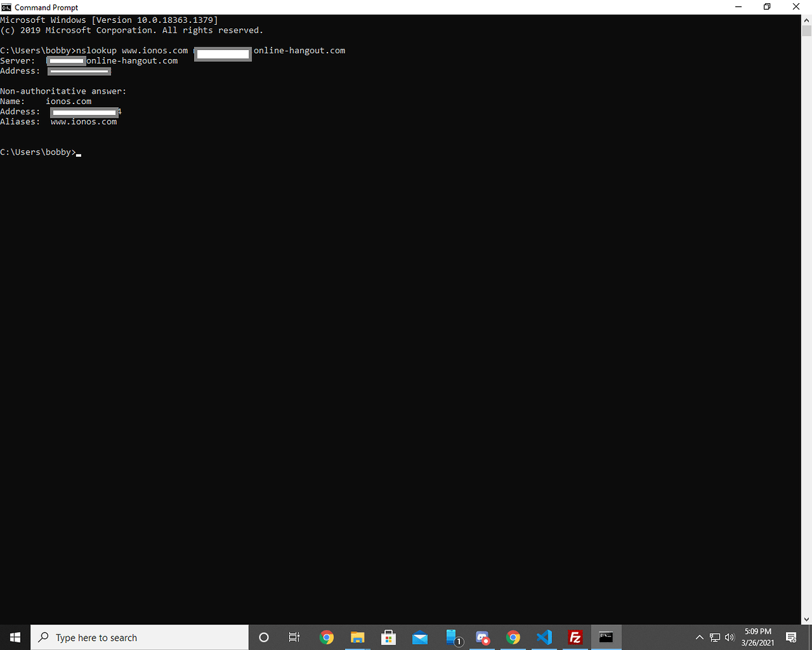Open Visual Studio Code
The height and width of the screenshot is (650, 812).
[x=544, y=637]
